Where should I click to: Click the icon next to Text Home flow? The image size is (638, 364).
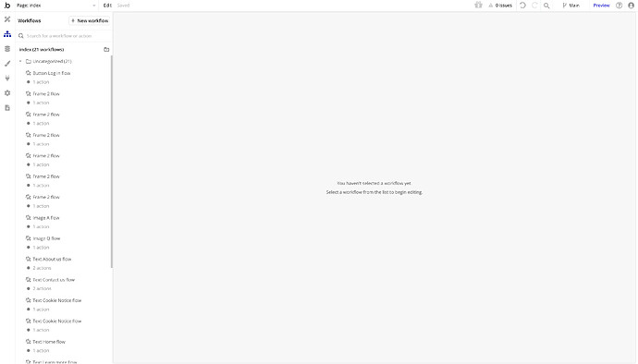[28, 342]
